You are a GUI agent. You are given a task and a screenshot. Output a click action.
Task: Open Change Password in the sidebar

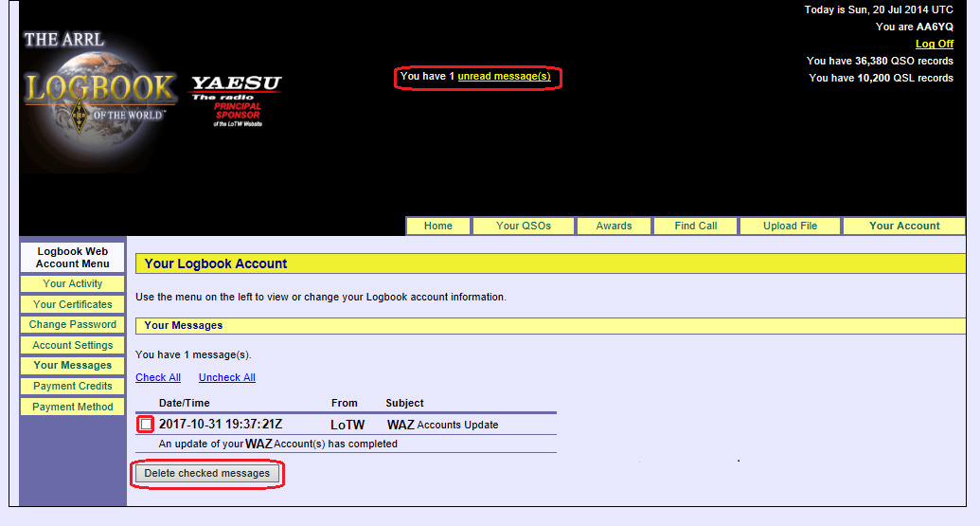coord(72,324)
